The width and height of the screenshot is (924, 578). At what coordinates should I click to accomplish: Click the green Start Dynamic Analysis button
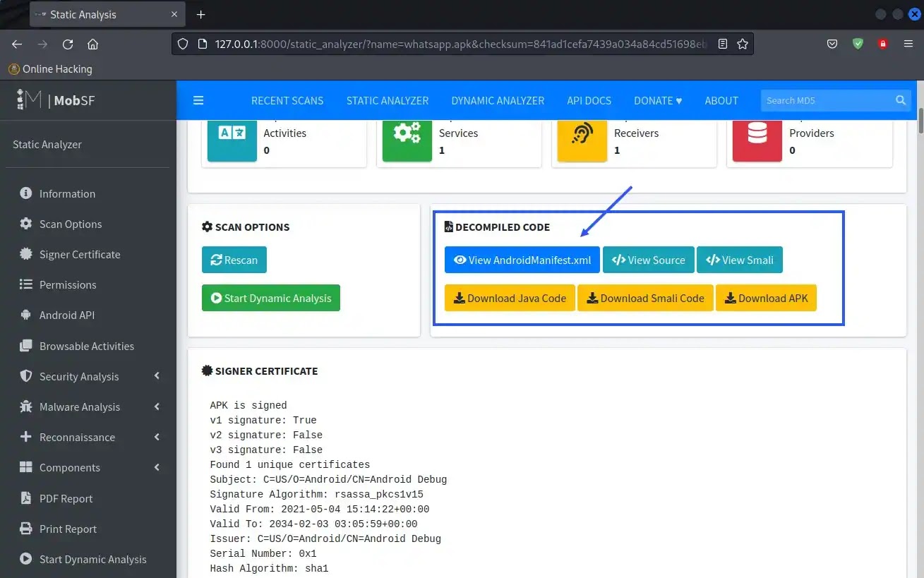point(271,298)
